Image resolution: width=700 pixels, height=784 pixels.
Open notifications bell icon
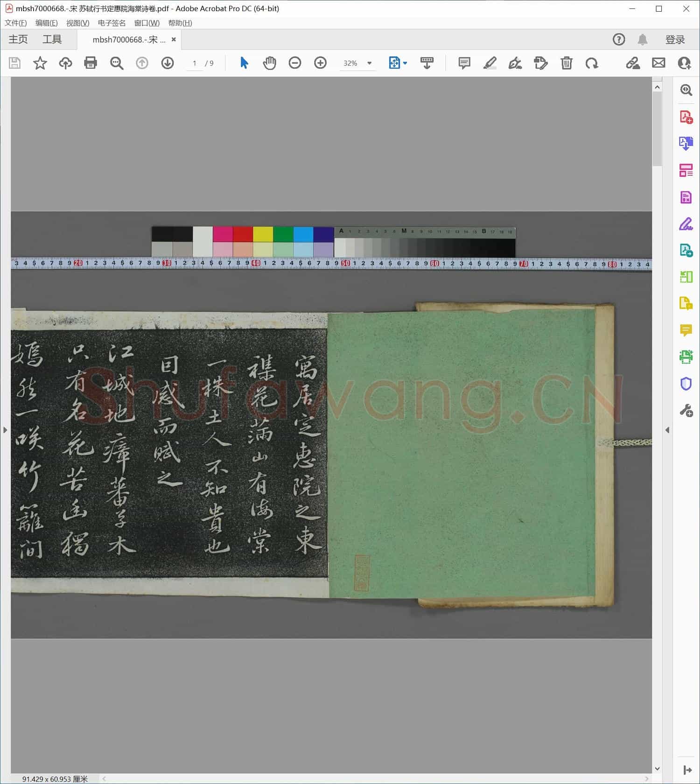tap(643, 40)
